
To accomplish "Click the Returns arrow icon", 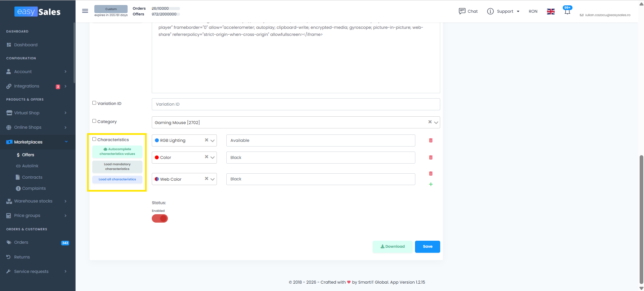I will [9, 257].
